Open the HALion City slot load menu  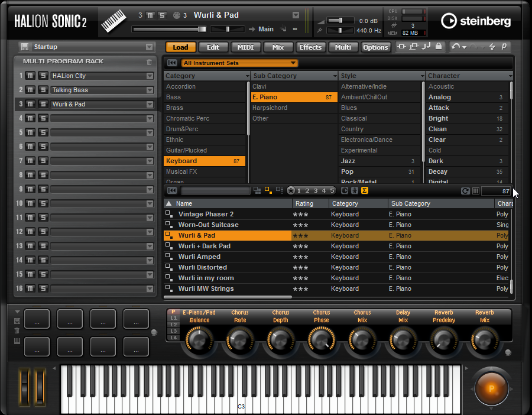point(150,76)
